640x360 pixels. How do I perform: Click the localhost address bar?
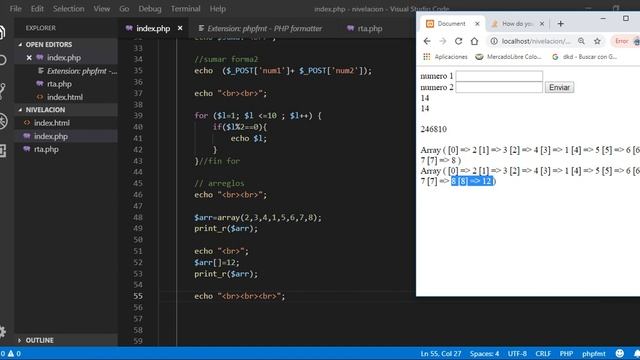(536, 41)
